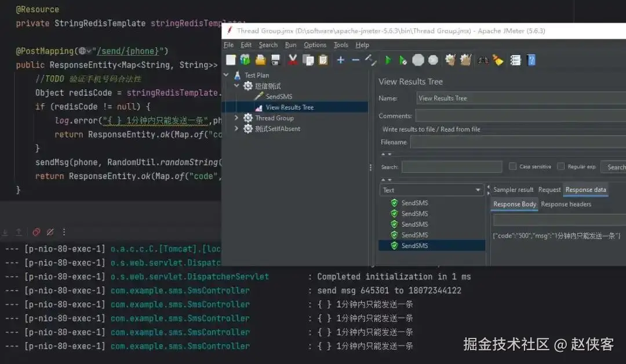Click the Paste clipboard icon
Image resolution: width=626 pixels, height=364 pixels.
click(x=323, y=60)
